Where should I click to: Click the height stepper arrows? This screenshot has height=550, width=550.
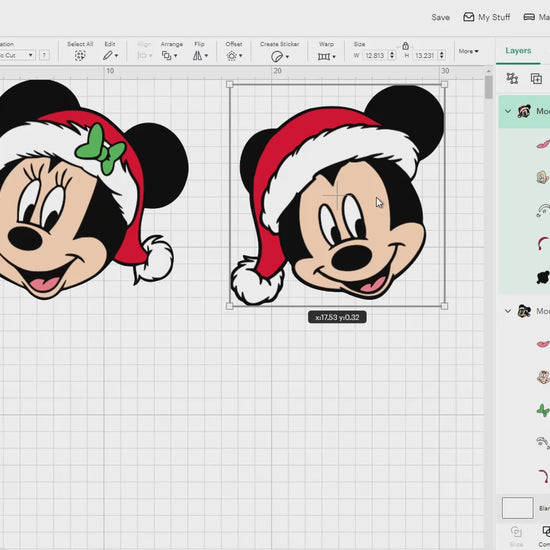pyautogui.click(x=442, y=55)
